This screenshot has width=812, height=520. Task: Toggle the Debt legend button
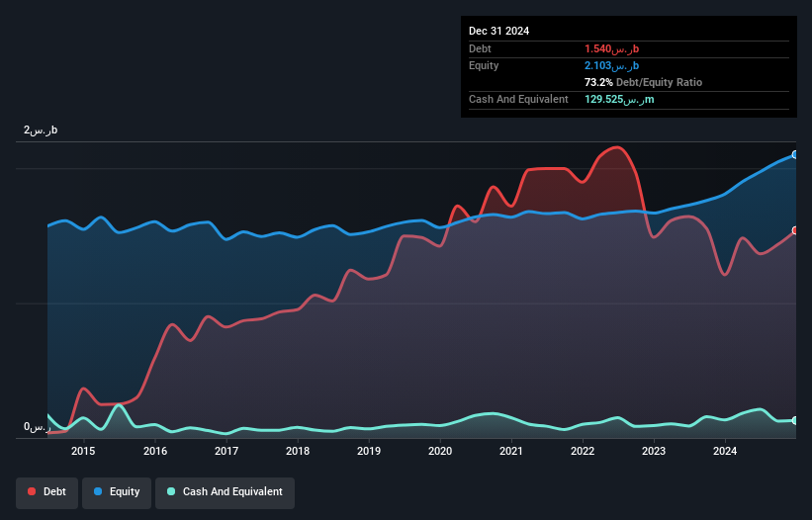point(47,492)
